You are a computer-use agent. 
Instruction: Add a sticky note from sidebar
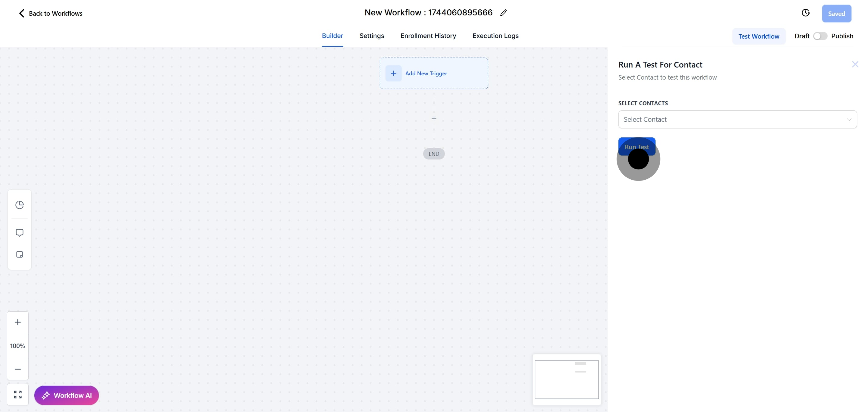click(x=20, y=254)
